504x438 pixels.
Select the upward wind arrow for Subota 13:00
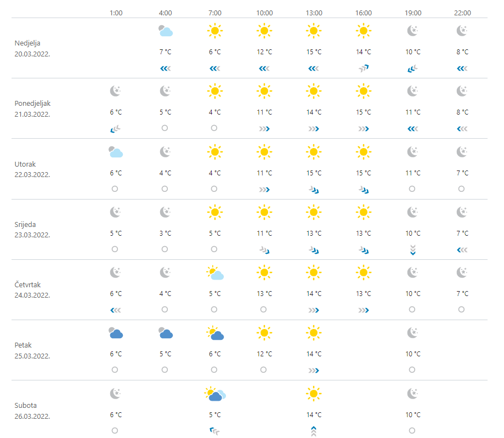coord(314,431)
